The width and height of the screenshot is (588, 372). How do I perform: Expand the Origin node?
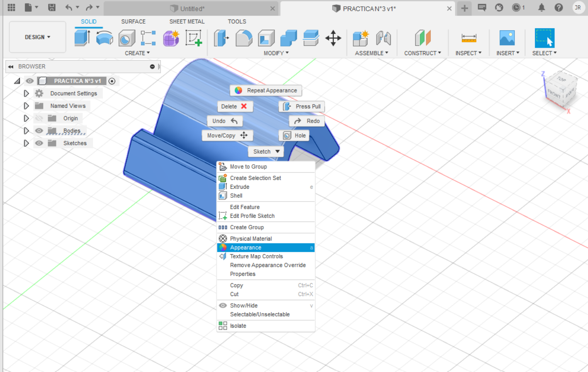[x=26, y=118]
